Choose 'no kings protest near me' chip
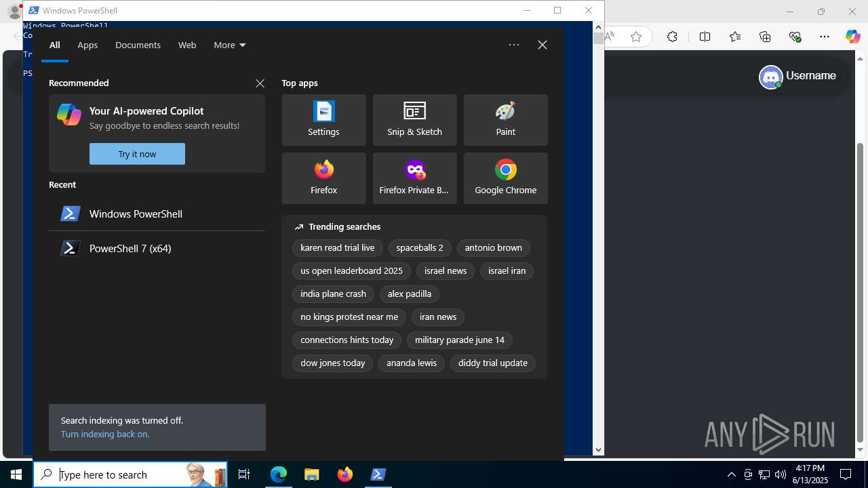 [x=349, y=317]
